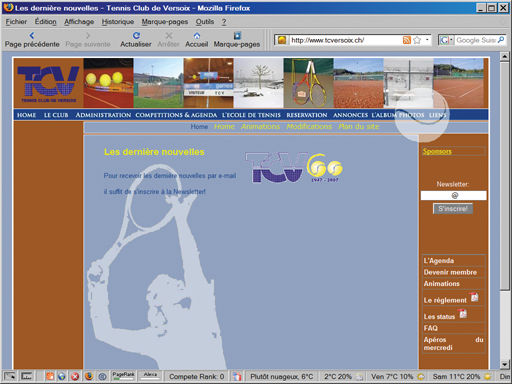Reload page with Actualiser icon

tap(136, 35)
